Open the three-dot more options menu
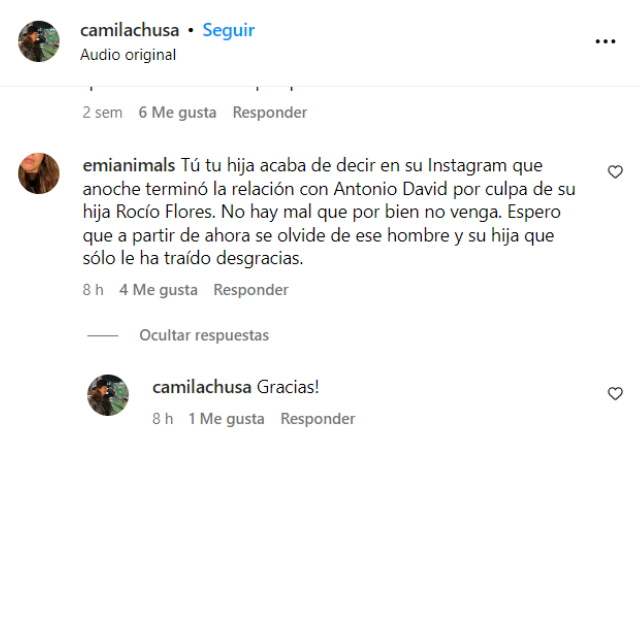Image resolution: width=640 pixels, height=640 pixels. click(605, 41)
